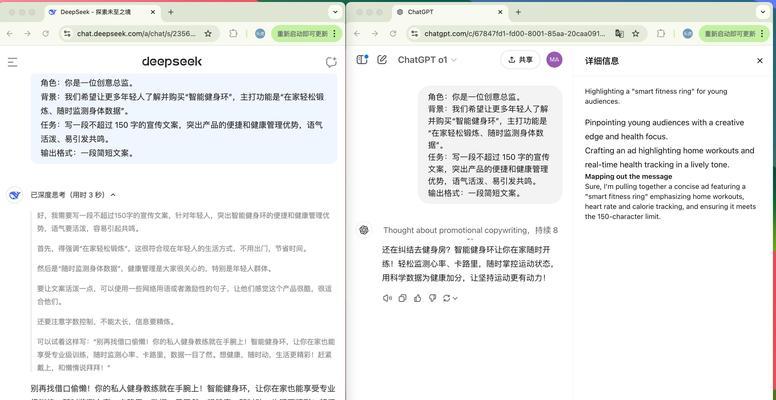Bookmark the DeepSeek page with the star
Viewport: 776px width, 400px height.
click(x=208, y=34)
